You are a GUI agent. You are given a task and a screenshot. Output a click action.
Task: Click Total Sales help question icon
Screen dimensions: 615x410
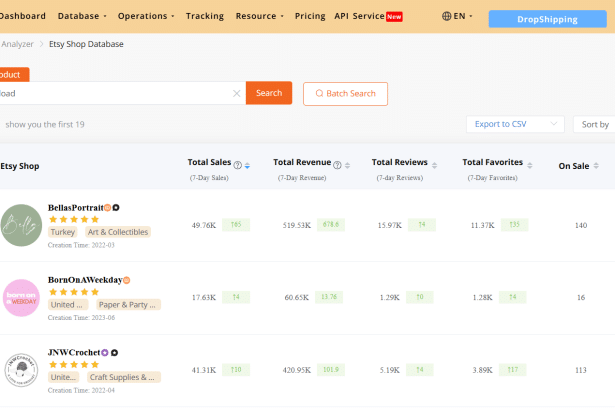(x=237, y=165)
